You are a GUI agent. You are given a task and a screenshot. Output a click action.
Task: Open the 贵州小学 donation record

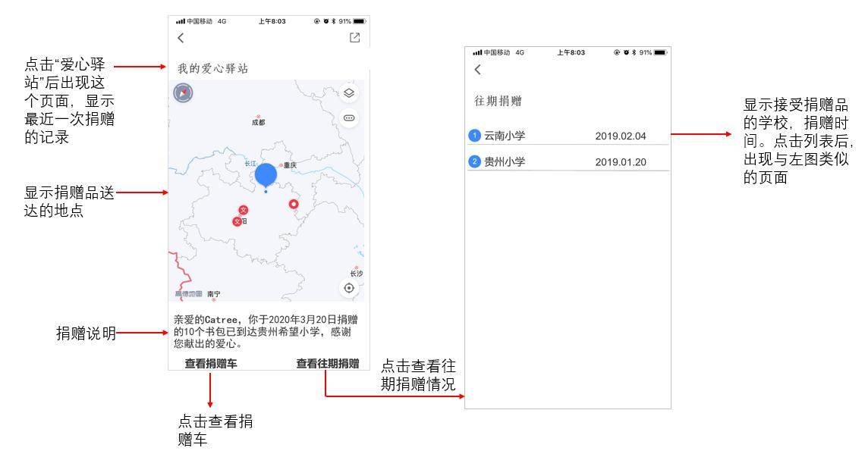click(568, 161)
